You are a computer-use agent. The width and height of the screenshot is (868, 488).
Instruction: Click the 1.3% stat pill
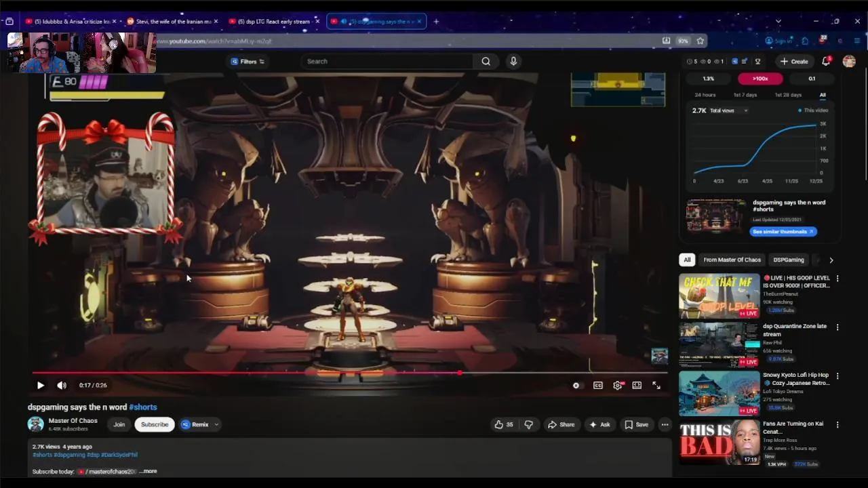708,79
